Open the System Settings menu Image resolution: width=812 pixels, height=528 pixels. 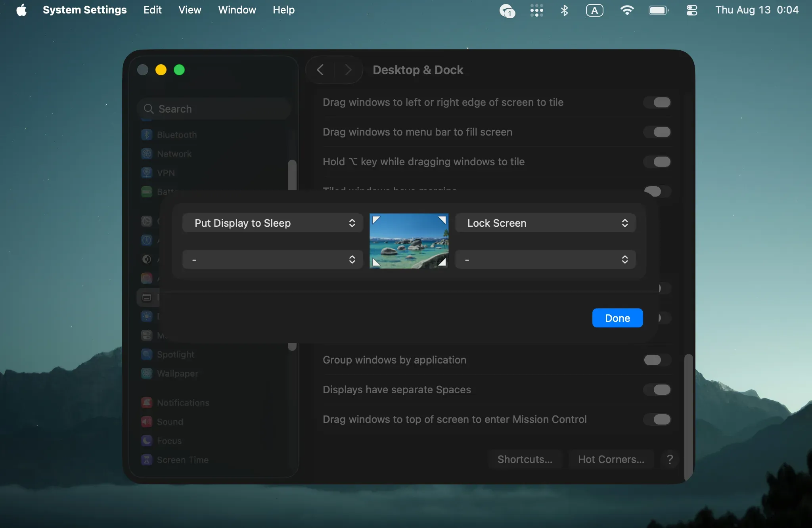[85, 10]
